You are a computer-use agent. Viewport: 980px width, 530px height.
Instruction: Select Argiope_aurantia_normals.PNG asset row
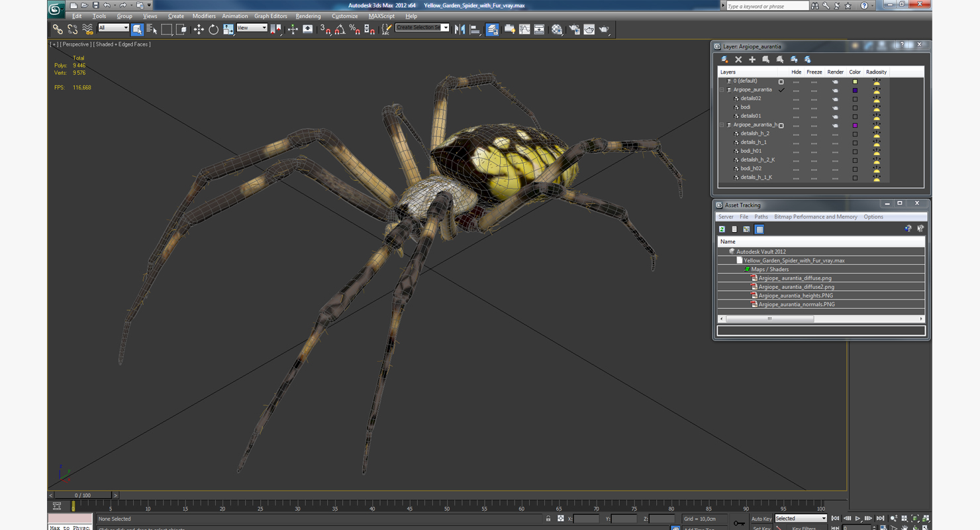[821, 305]
